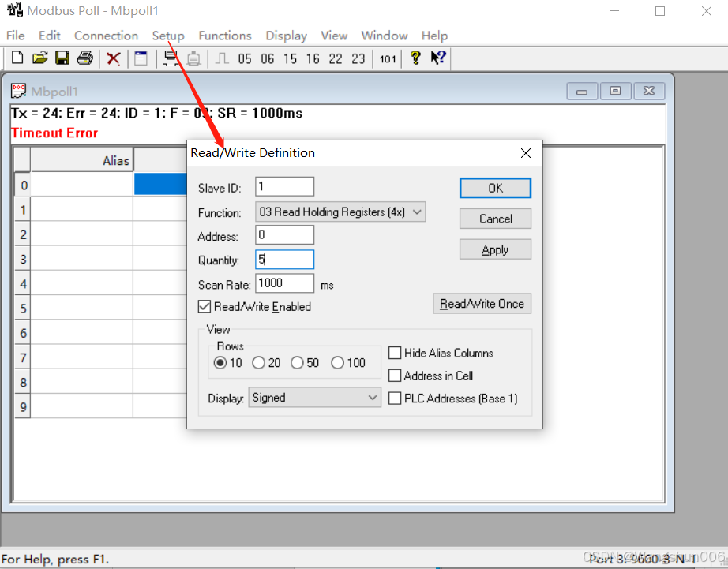Screen dimensions: 728x569
Task: Open the View menu
Action: (334, 36)
